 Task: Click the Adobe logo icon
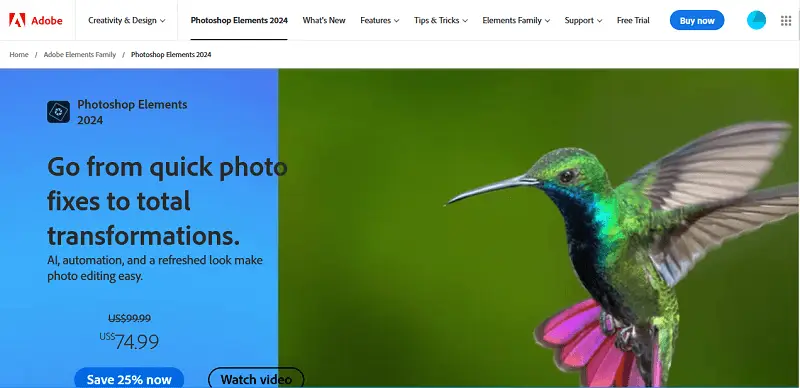[x=17, y=20]
